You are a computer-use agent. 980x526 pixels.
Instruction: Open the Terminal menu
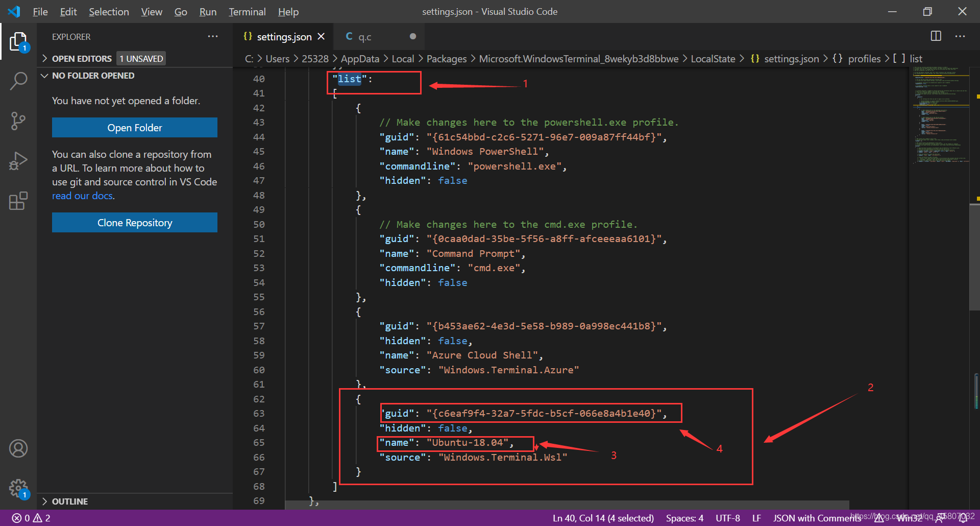tap(247, 12)
